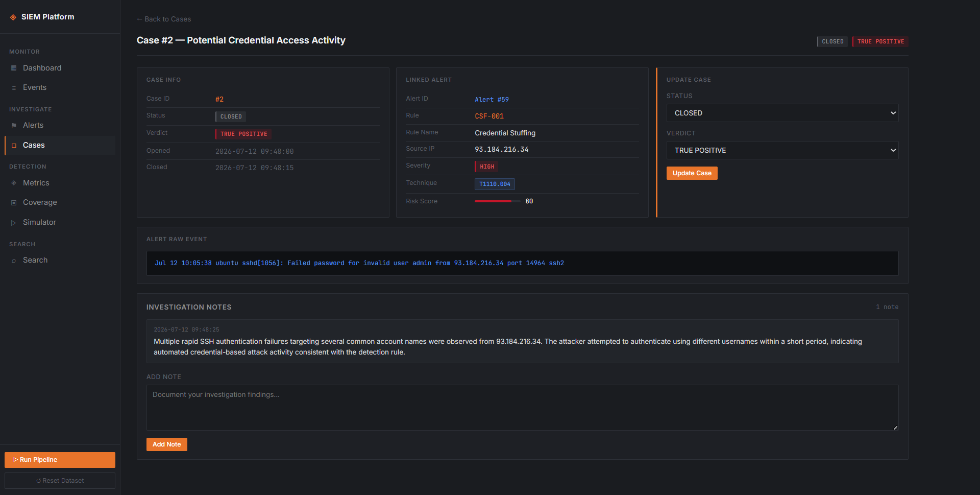Click the investigation note text
This screenshot has height=495, width=980.
pos(508,347)
